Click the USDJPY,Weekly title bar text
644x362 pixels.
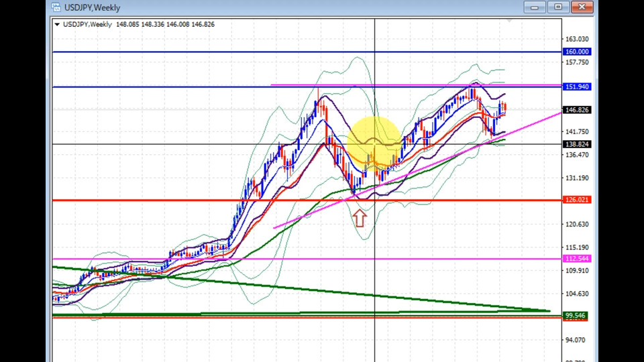click(x=92, y=8)
